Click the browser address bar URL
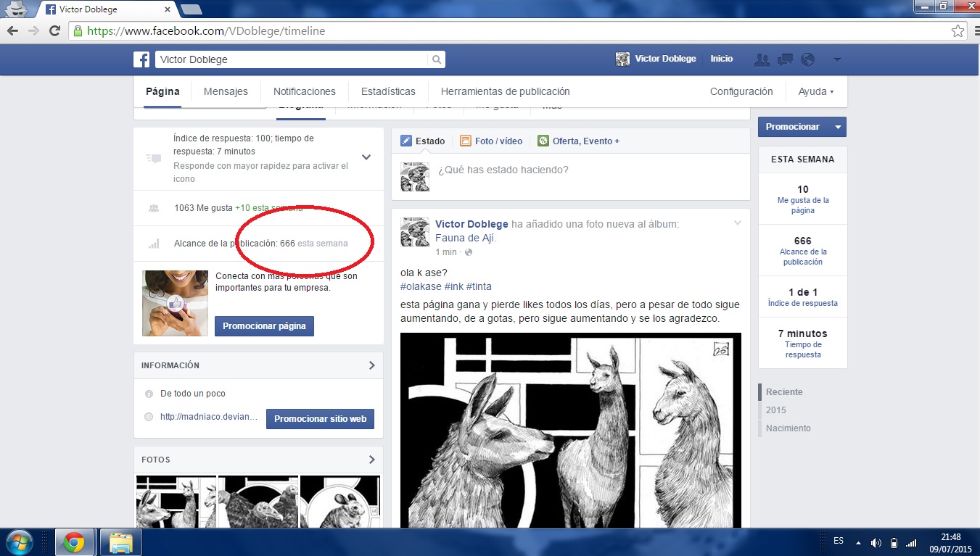The image size is (980, 556). click(206, 31)
